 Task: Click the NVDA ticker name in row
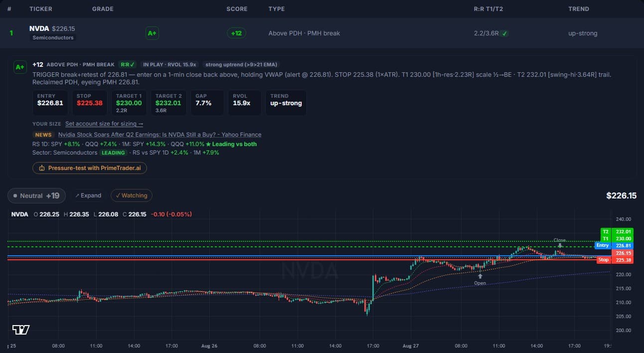pyautogui.click(x=39, y=29)
